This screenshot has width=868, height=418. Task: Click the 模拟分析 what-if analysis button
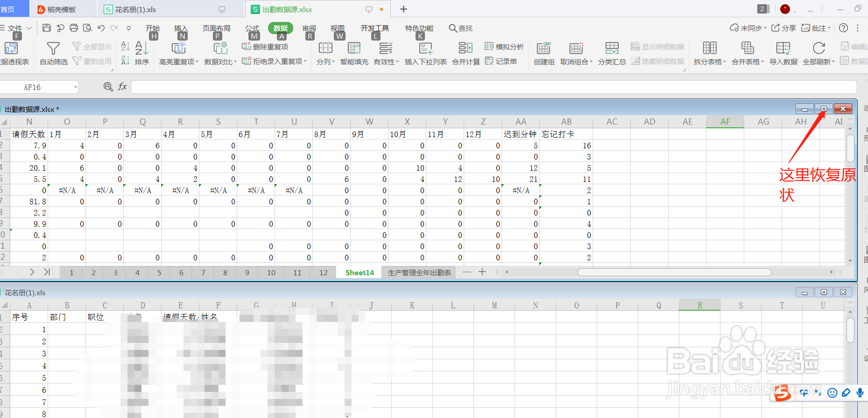(x=504, y=47)
